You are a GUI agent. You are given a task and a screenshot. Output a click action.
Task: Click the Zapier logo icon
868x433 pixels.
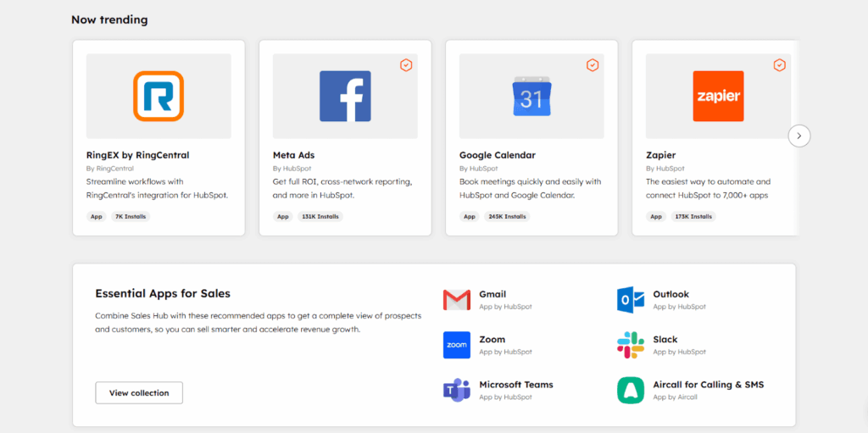tap(718, 96)
